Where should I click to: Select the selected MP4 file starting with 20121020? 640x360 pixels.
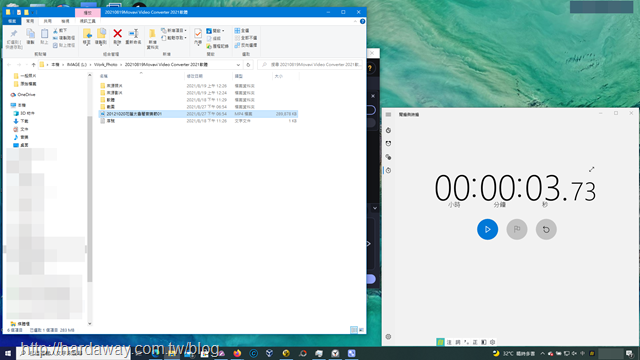coord(198,114)
